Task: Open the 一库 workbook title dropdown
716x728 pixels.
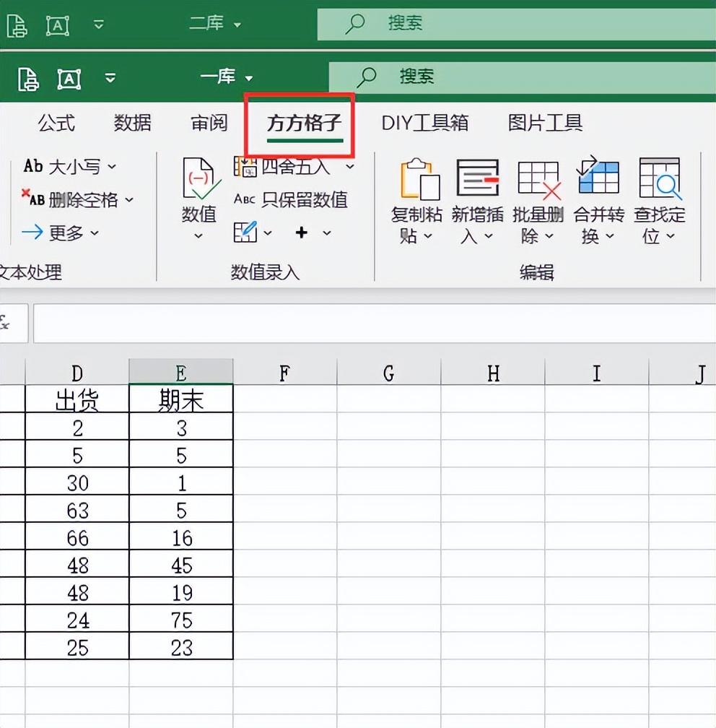Action: [x=226, y=77]
